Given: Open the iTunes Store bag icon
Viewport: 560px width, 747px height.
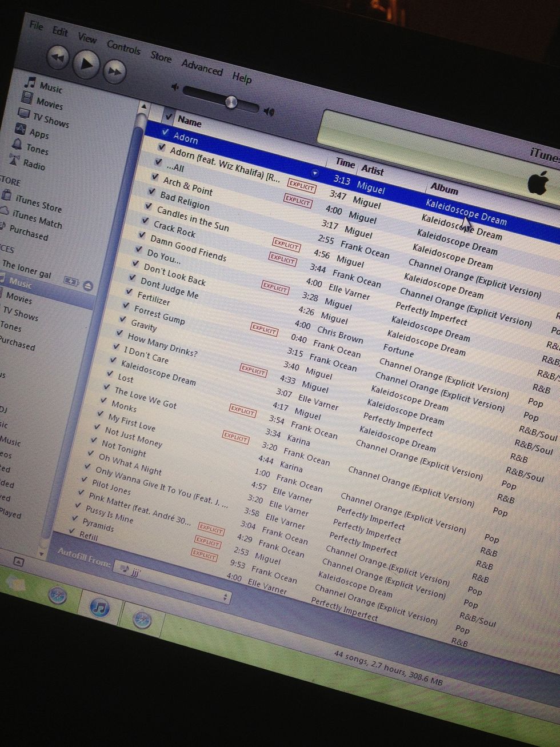Looking at the screenshot, I should point(6,196).
